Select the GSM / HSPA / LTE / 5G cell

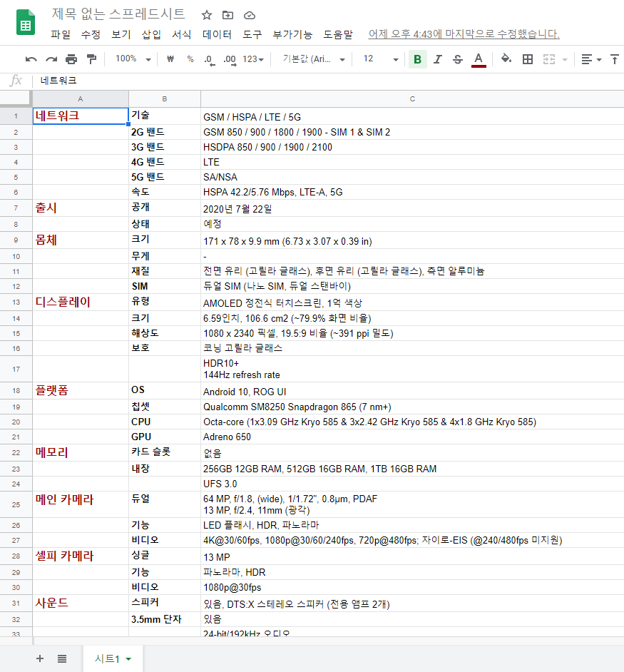click(412, 116)
